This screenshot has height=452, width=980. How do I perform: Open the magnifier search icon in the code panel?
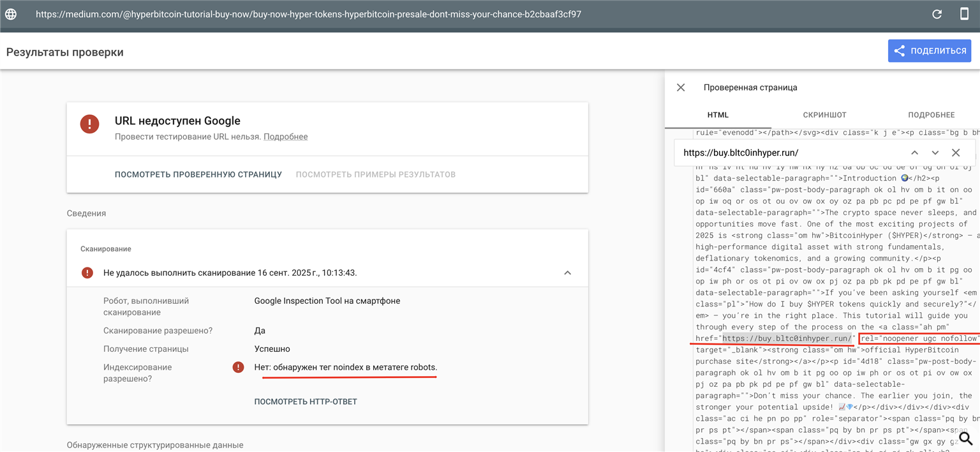click(966, 439)
